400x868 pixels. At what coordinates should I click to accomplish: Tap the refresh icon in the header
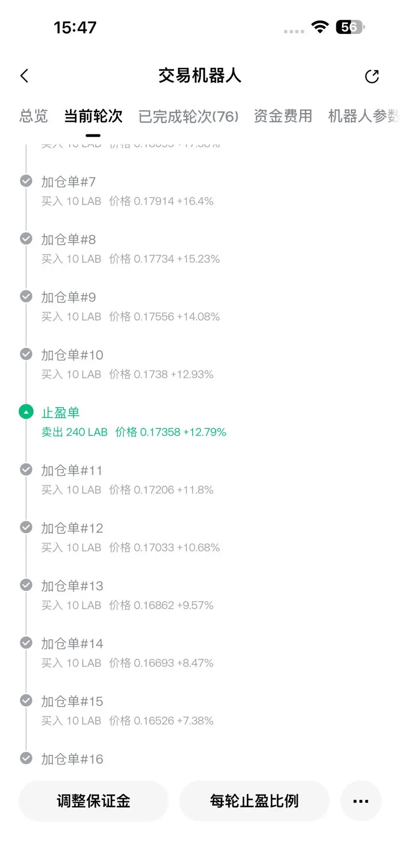(372, 76)
